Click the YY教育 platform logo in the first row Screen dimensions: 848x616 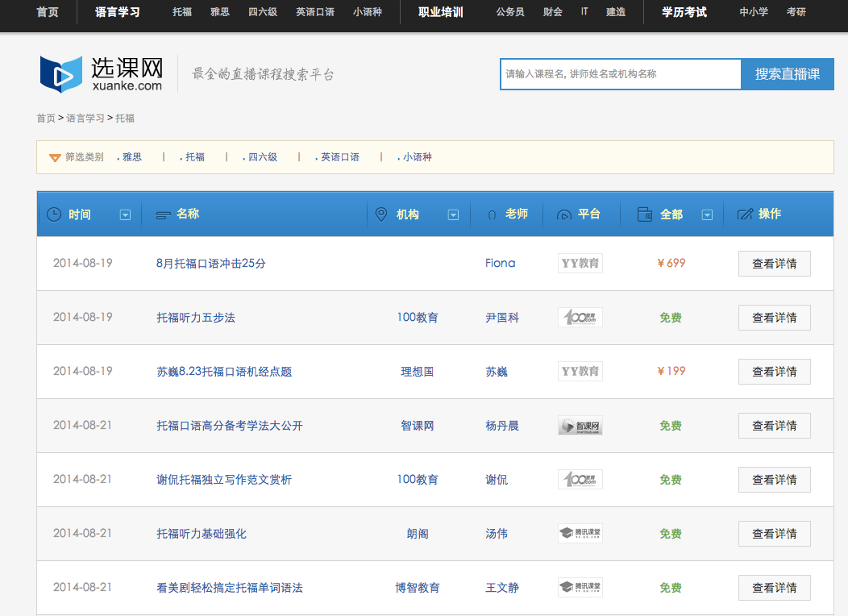pos(580,263)
